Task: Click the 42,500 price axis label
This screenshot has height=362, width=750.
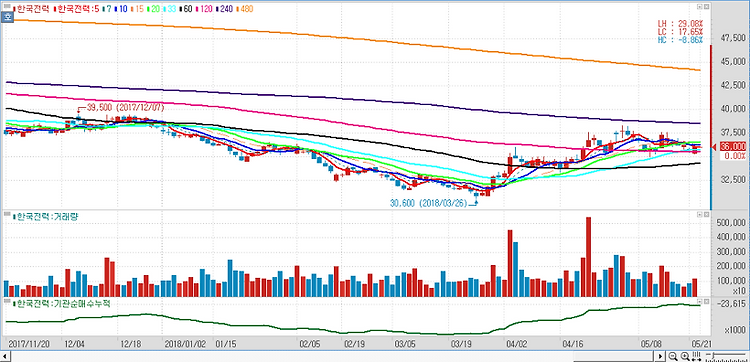Action: [733, 85]
